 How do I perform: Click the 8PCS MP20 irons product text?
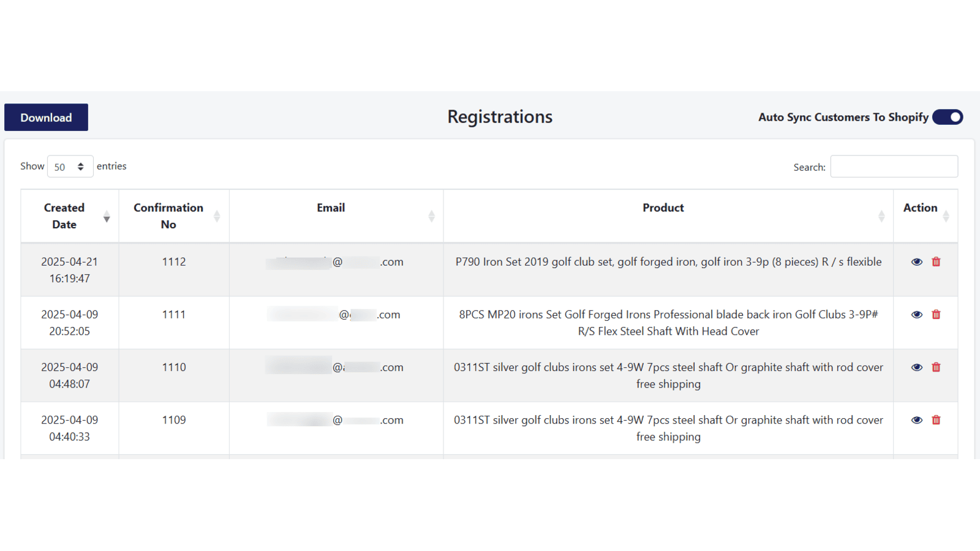668,323
